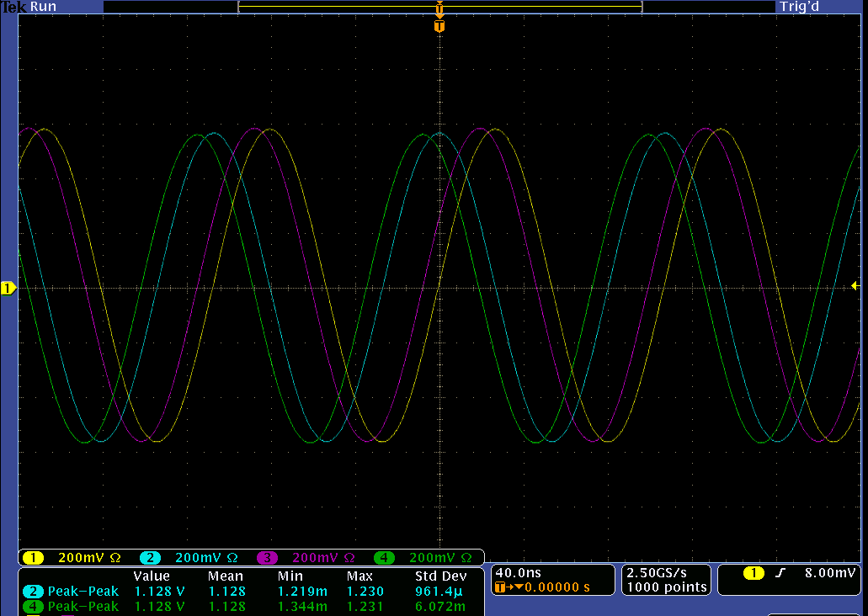
Task: Click the 40.0ns horizontal scale readout
Action: [x=519, y=573]
